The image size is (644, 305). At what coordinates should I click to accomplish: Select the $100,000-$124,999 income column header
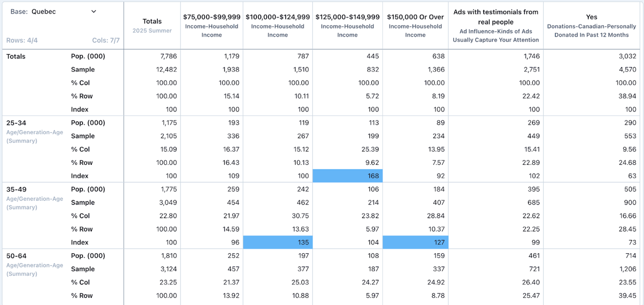tap(278, 25)
